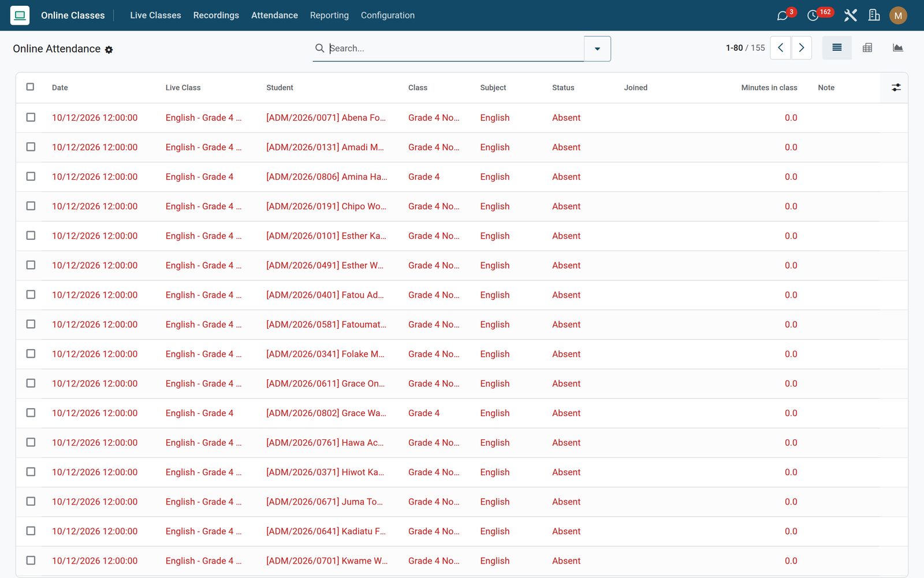Image resolution: width=924 pixels, height=578 pixels.
Task: Open the Reporting menu
Action: (x=329, y=15)
